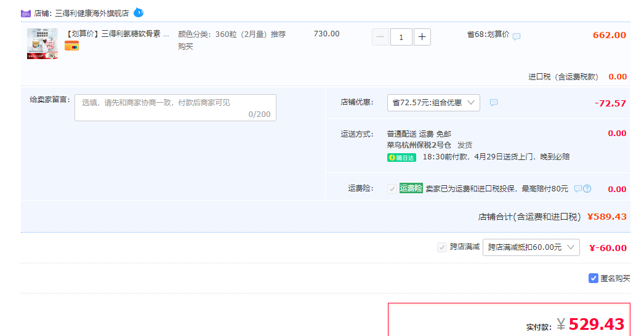Click the 颜色分类:360粒(2月量) specification text
The height and width of the screenshot is (336, 644).
[231, 40]
